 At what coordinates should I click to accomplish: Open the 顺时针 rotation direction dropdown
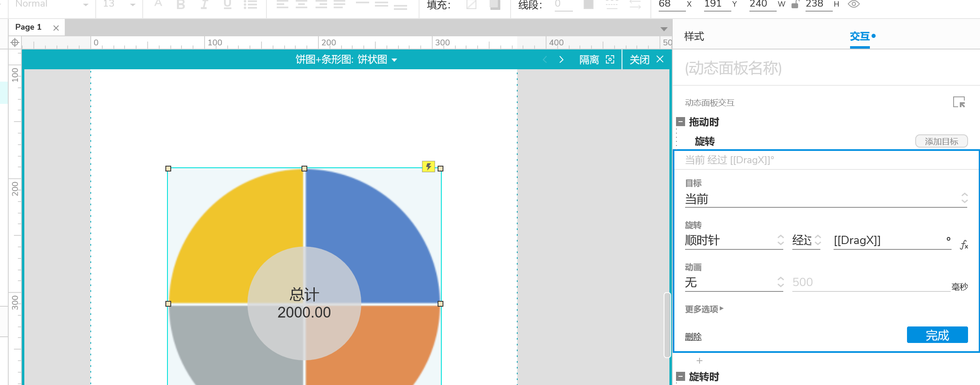734,240
